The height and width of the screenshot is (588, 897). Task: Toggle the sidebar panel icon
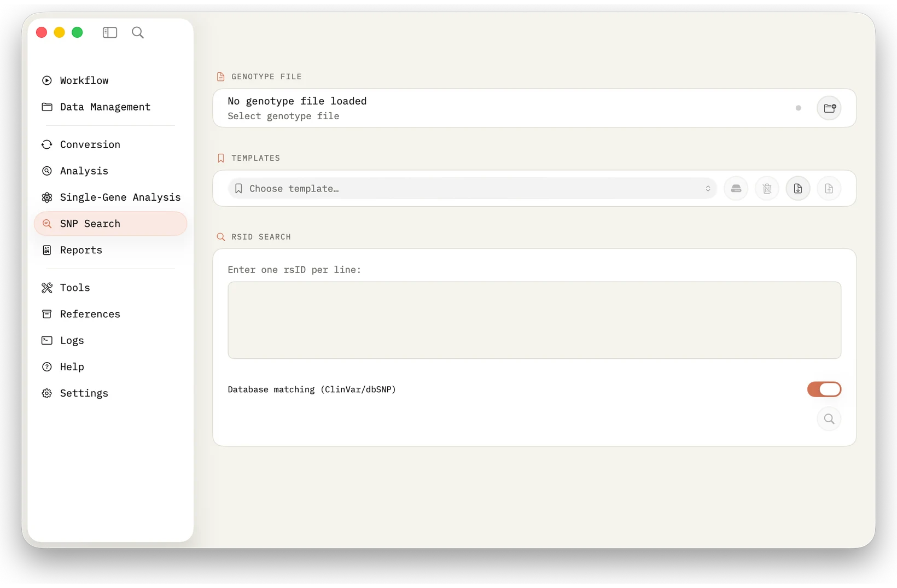point(110,33)
